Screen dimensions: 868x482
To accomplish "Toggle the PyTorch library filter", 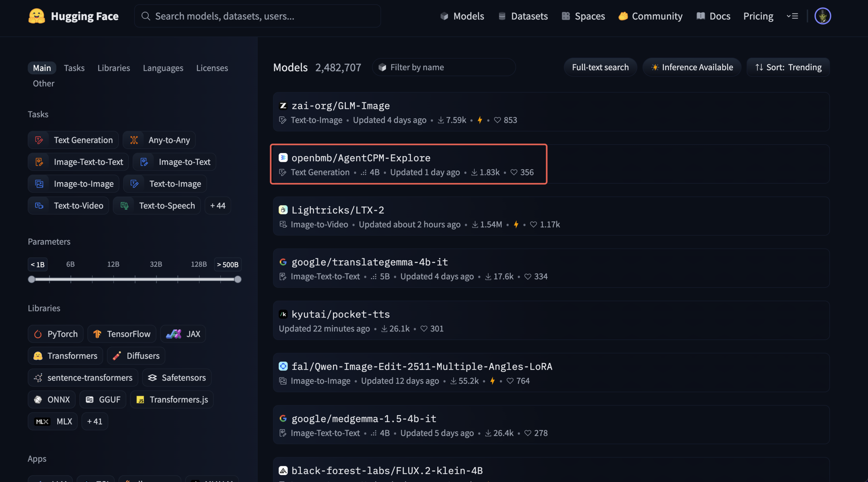I will 56,334.
